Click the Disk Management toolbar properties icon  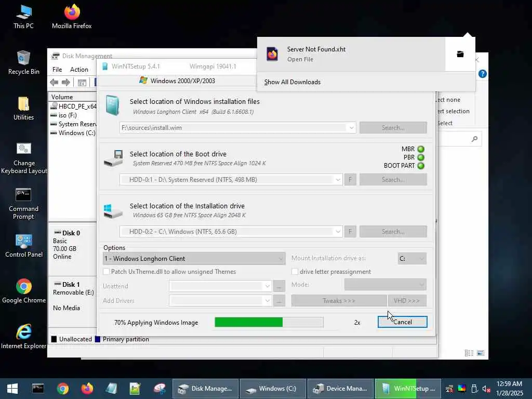tap(82, 83)
